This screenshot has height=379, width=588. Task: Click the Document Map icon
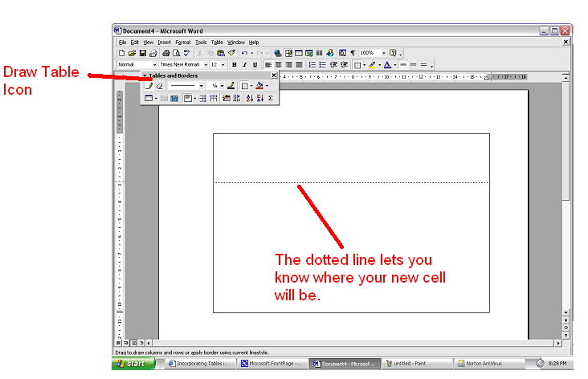click(342, 53)
